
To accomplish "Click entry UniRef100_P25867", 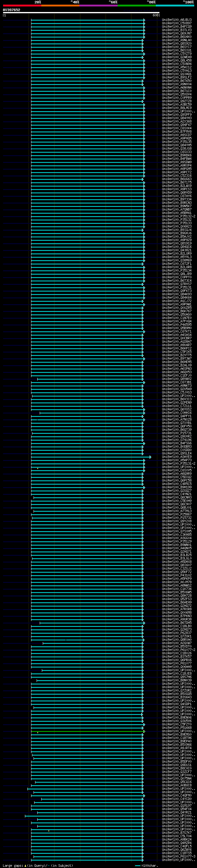I will point(177,515).
